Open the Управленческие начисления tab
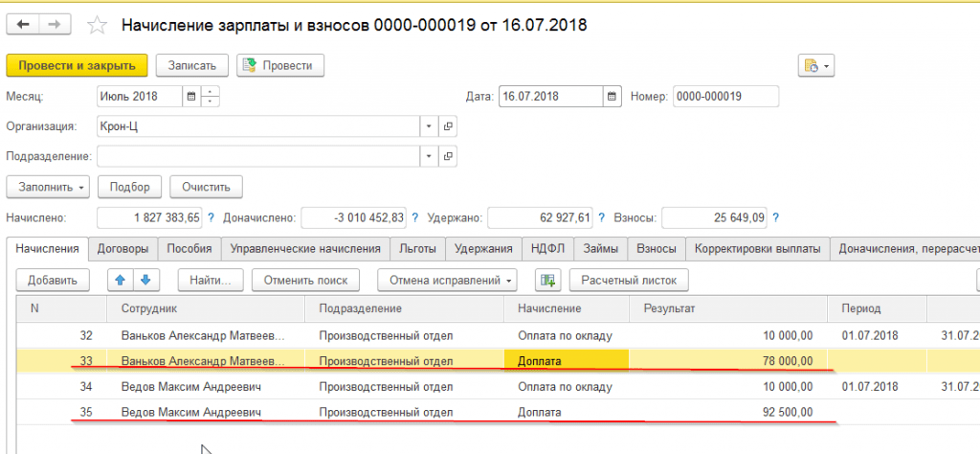Image resolution: width=980 pixels, height=454 pixels. [x=305, y=248]
